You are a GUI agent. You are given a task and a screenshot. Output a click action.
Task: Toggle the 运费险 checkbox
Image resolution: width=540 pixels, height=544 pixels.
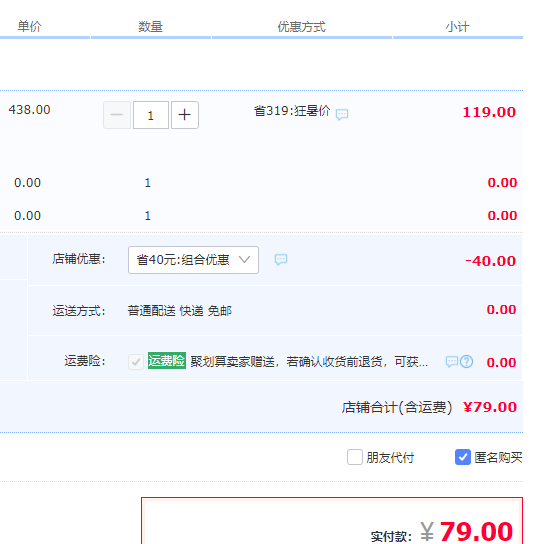click(136, 362)
